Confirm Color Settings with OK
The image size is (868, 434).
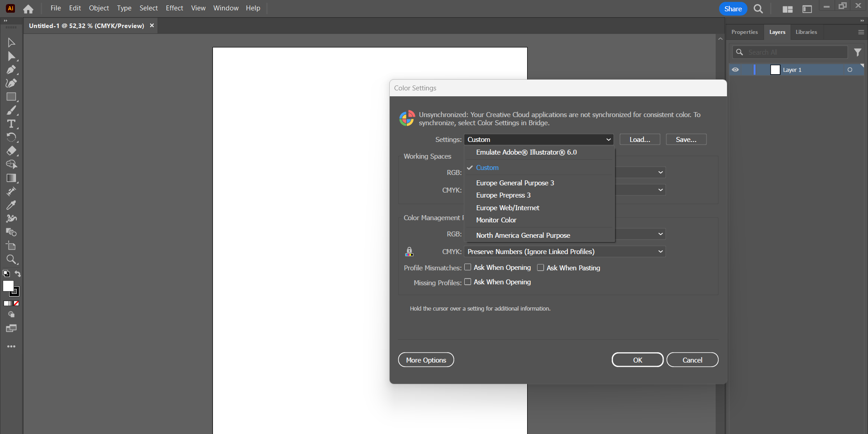click(x=637, y=360)
